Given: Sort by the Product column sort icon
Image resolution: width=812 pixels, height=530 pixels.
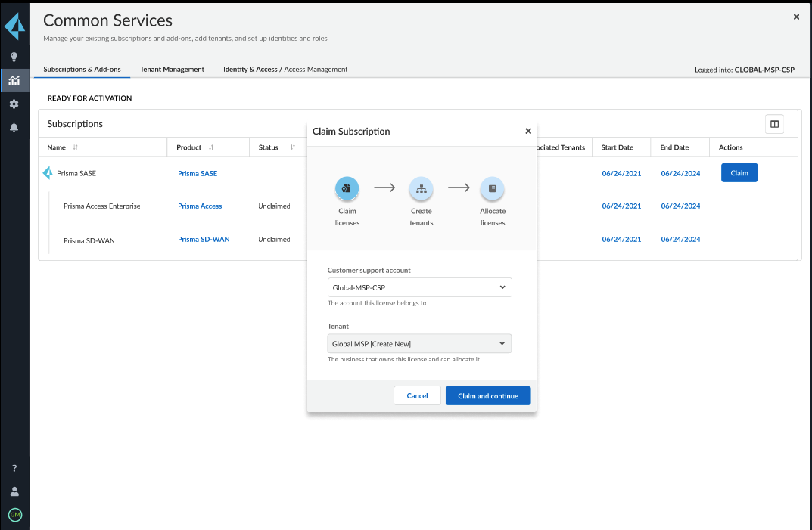Looking at the screenshot, I should 211,147.
